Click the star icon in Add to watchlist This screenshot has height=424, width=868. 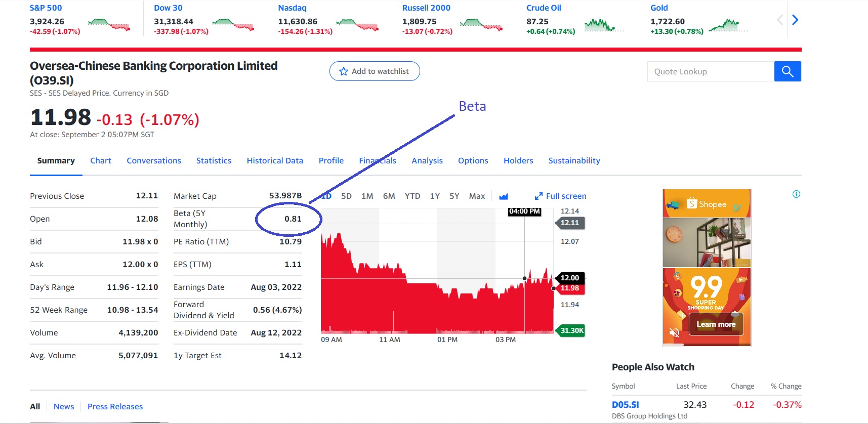(x=344, y=71)
